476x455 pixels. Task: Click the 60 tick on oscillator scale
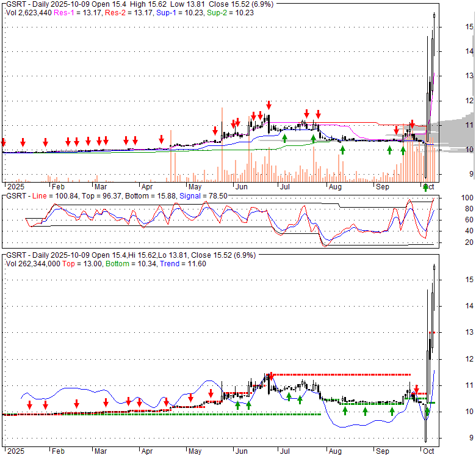tap(469, 220)
